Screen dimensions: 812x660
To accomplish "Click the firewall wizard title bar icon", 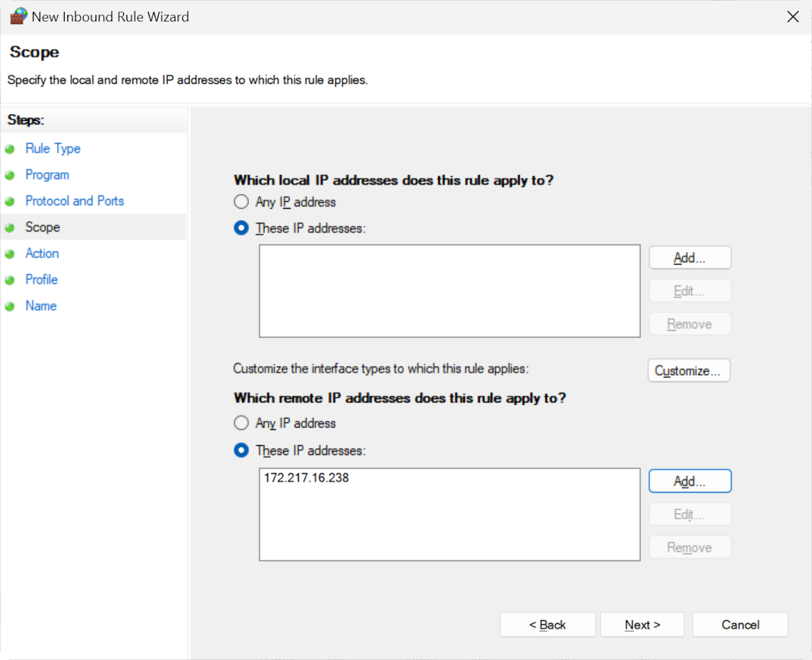I will coord(18,16).
